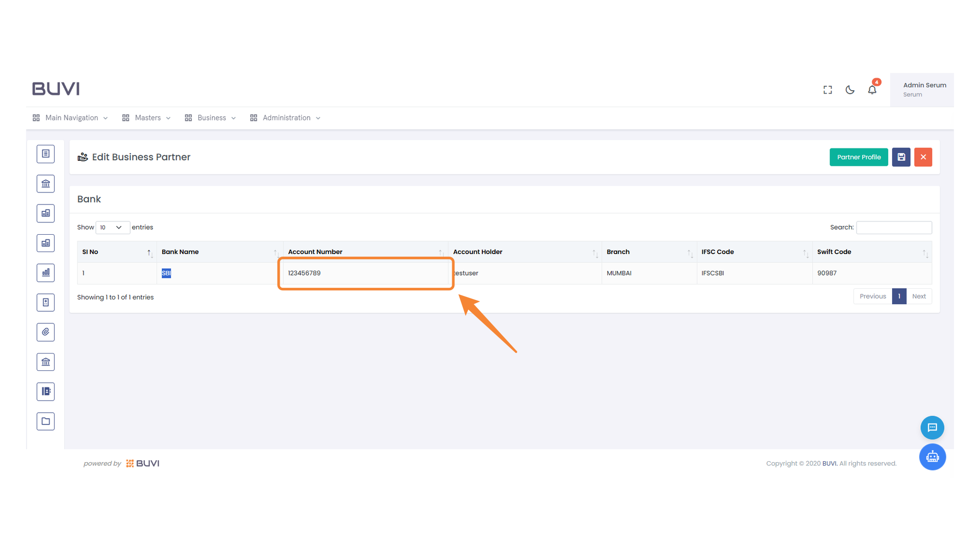Click the Partner Profile button

pyautogui.click(x=858, y=157)
